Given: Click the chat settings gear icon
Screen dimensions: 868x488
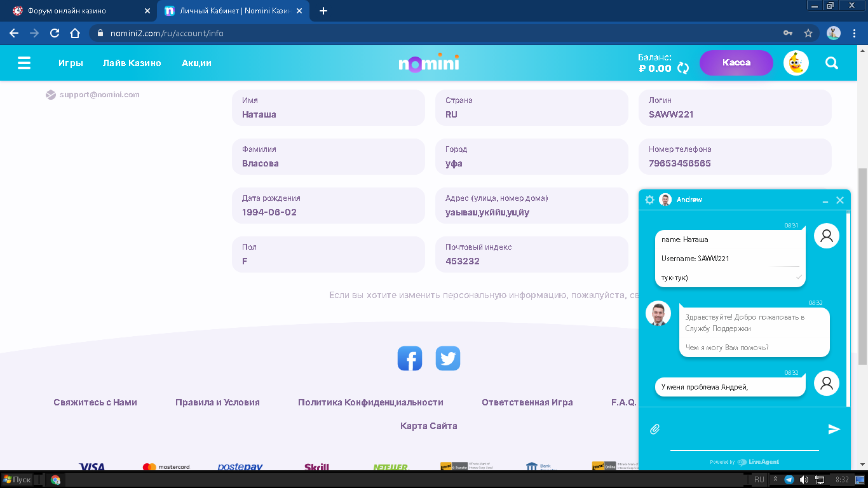Looking at the screenshot, I should click(x=649, y=200).
